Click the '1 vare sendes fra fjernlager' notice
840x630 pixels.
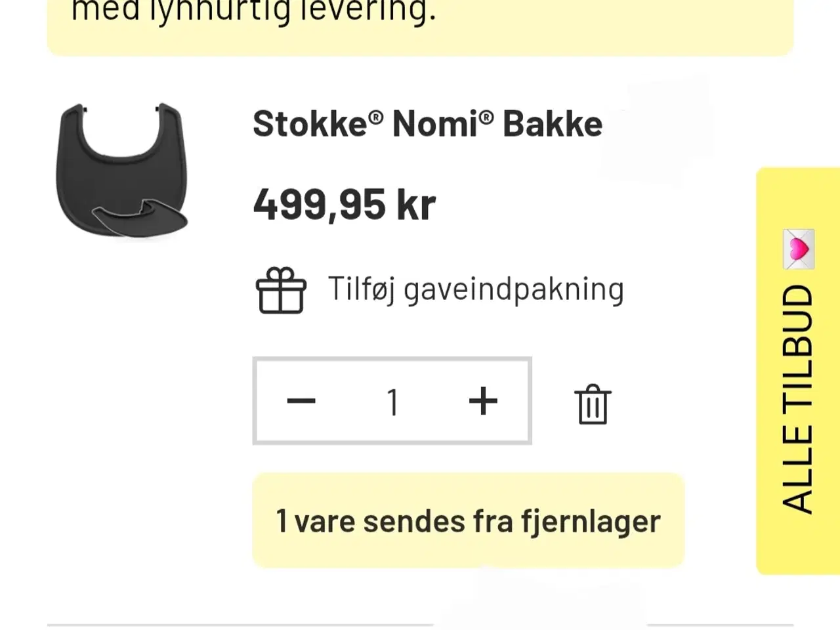468,521
